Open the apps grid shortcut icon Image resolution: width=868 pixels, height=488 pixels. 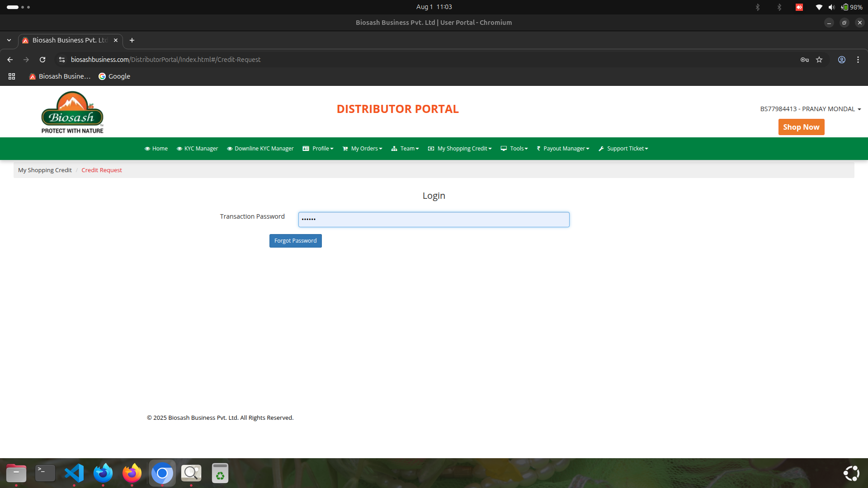[x=12, y=76]
